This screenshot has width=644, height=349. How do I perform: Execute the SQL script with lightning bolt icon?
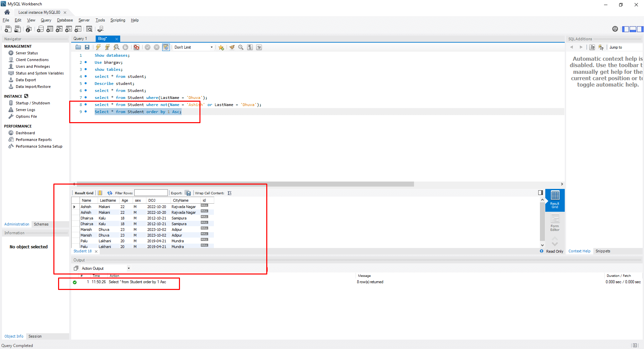[98, 47]
